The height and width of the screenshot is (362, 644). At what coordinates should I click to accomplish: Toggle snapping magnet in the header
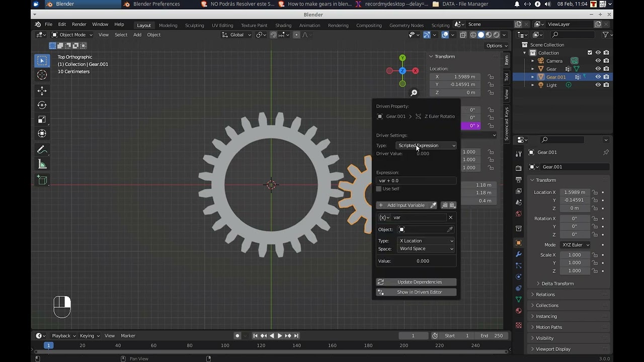point(273,35)
